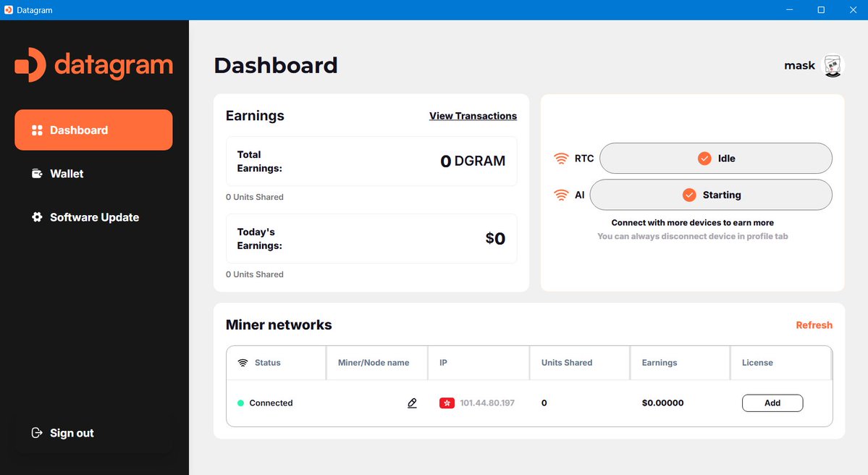Click the Idle orange checkmark icon
Screen dimensions: 868x475
pyautogui.click(x=704, y=159)
